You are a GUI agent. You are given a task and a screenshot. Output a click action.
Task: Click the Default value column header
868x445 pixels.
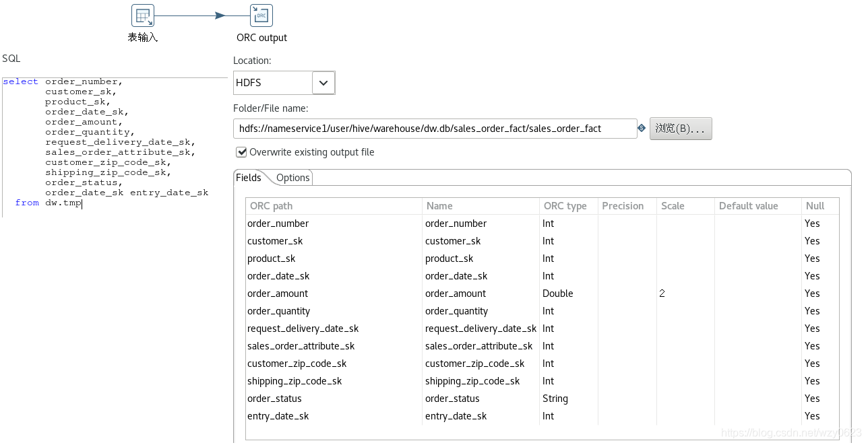(758, 206)
